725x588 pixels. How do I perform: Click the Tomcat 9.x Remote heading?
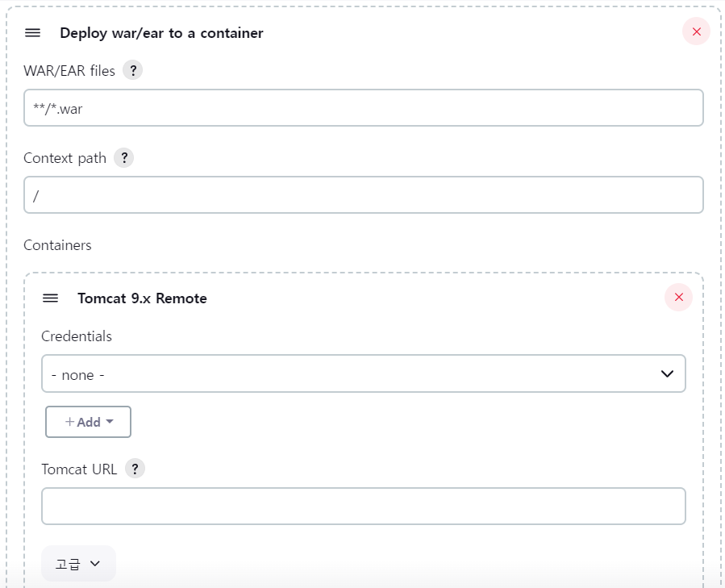click(142, 298)
